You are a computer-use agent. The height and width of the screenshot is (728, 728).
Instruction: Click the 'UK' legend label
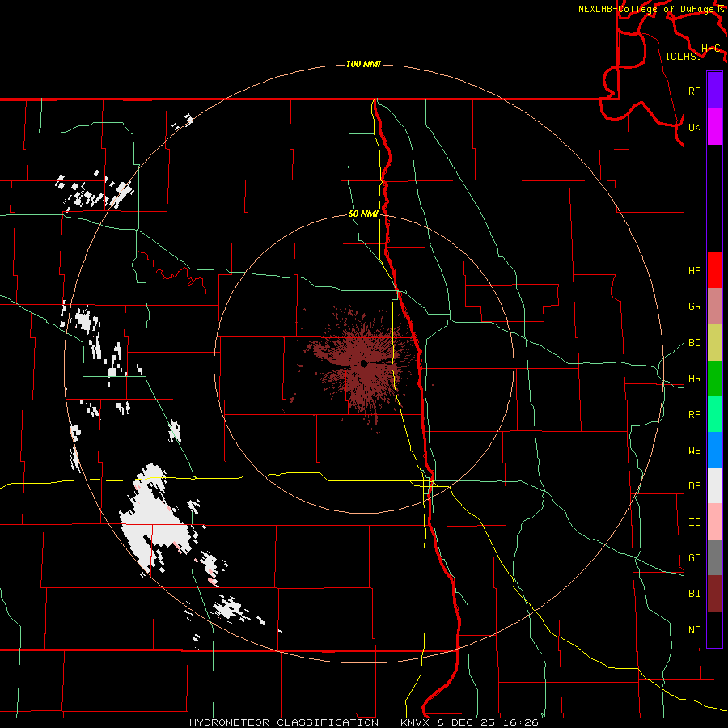pyautogui.click(x=694, y=127)
